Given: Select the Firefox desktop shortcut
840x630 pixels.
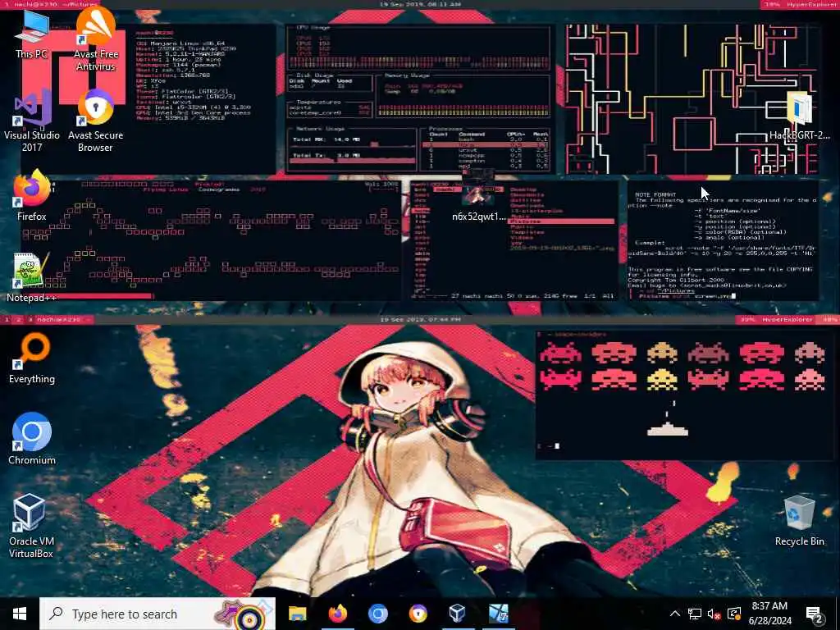Looking at the screenshot, I should 32,197.
